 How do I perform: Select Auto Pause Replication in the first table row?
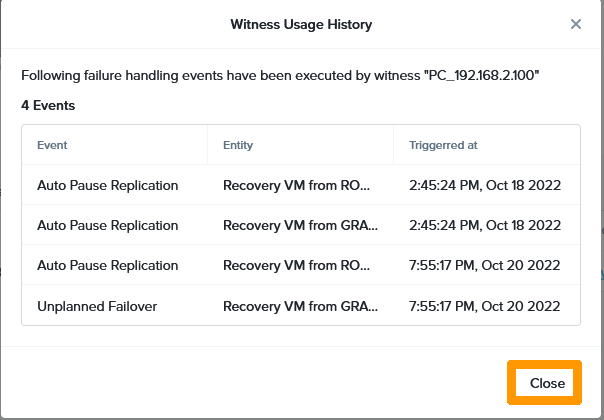107,185
